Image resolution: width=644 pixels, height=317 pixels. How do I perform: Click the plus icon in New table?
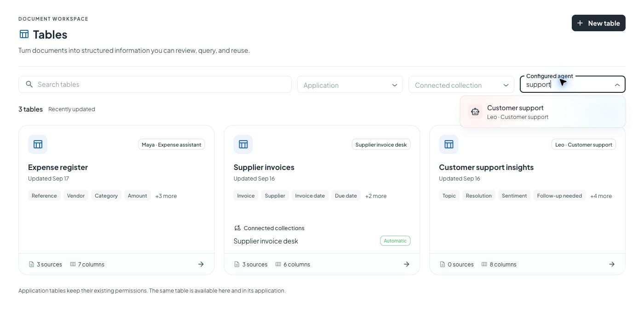[x=580, y=23]
